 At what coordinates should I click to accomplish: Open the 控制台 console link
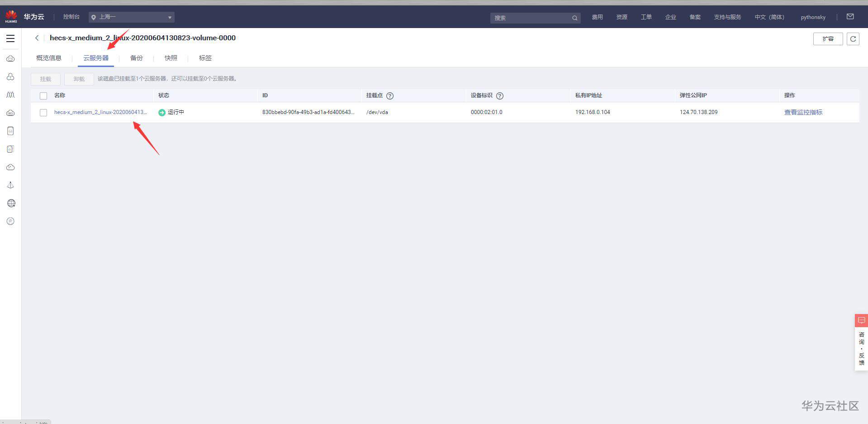point(71,17)
